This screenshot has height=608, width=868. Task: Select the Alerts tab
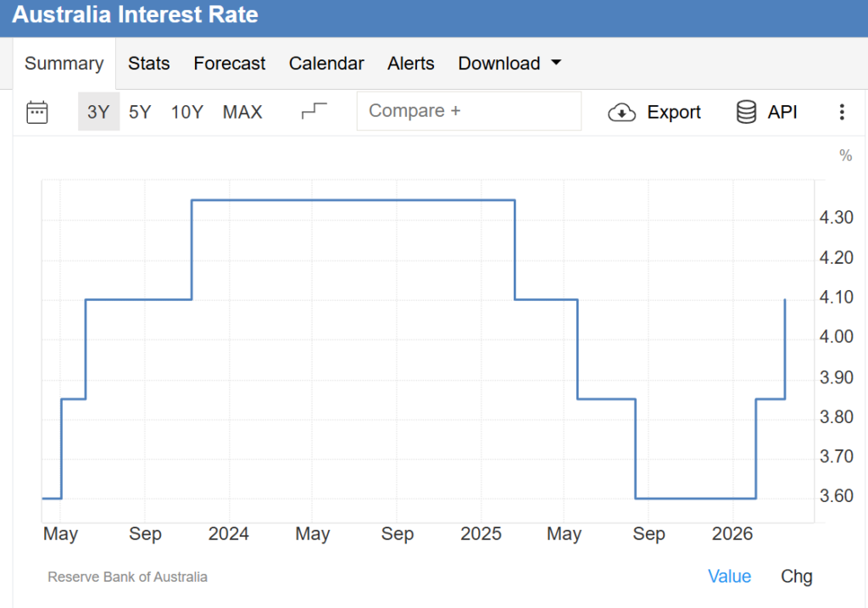click(x=410, y=64)
